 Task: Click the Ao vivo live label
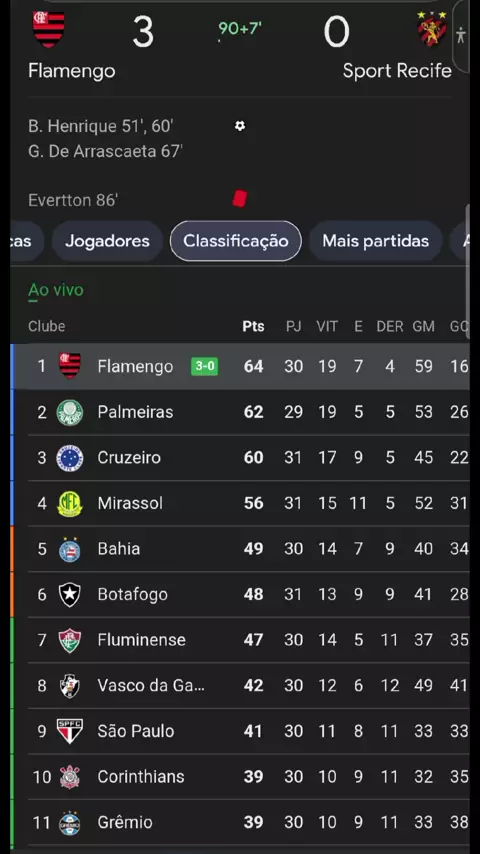coord(56,290)
